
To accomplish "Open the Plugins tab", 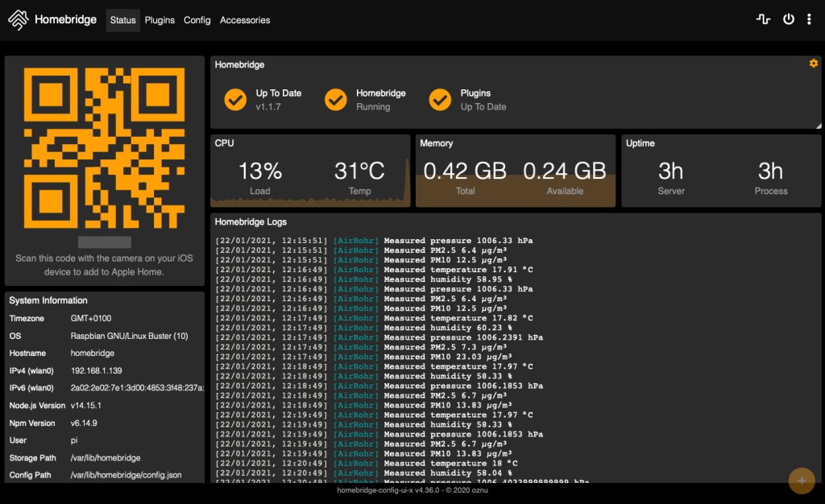I will (160, 20).
